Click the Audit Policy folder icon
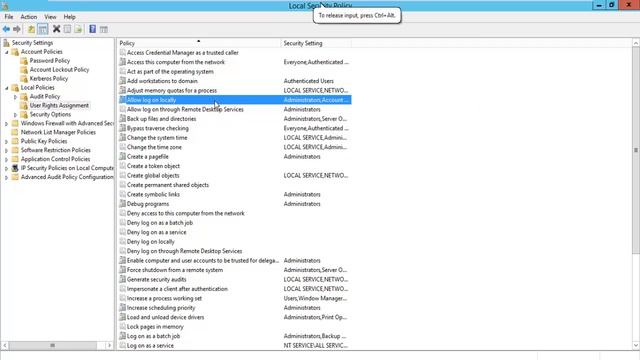The height and width of the screenshot is (360, 640). (24, 97)
